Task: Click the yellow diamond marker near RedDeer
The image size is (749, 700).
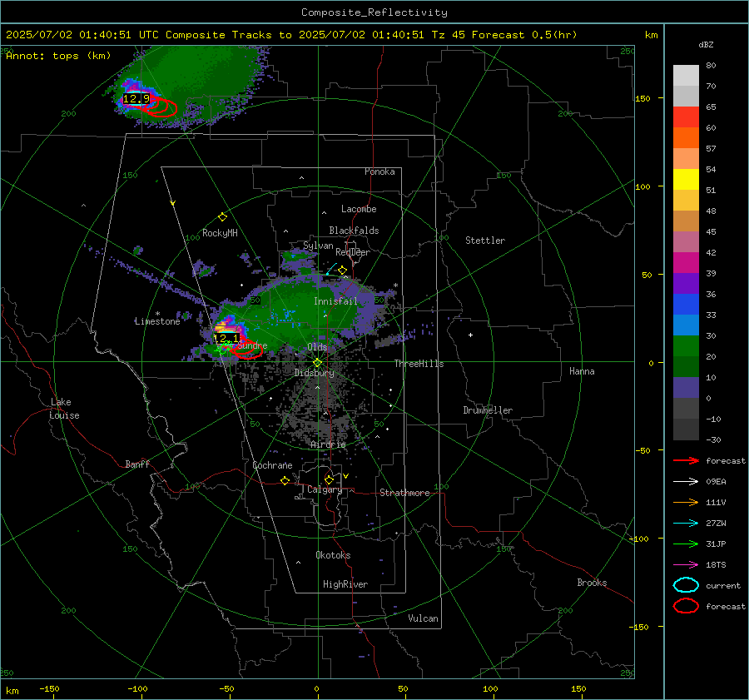Action: point(342,271)
